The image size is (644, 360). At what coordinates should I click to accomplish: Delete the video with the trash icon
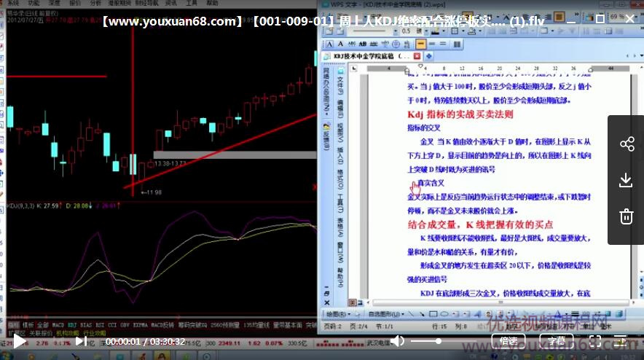click(x=627, y=216)
